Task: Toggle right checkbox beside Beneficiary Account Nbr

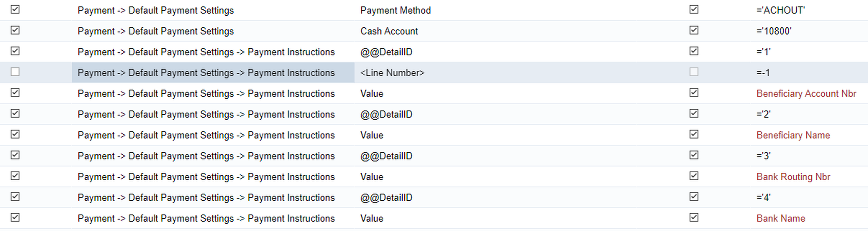Action: tap(693, 92)
